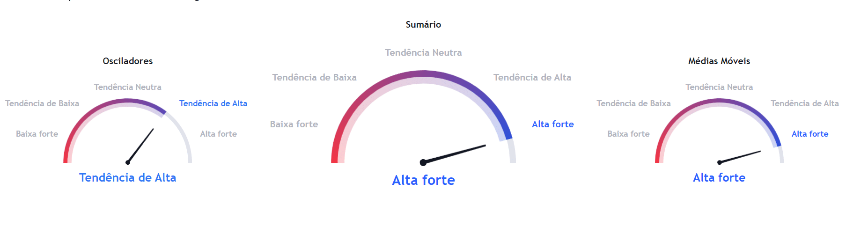Click highlighted 'Alta forte' label beside Sumário gauge
This screenshot has height=234, width=868.
click(553, 124)
